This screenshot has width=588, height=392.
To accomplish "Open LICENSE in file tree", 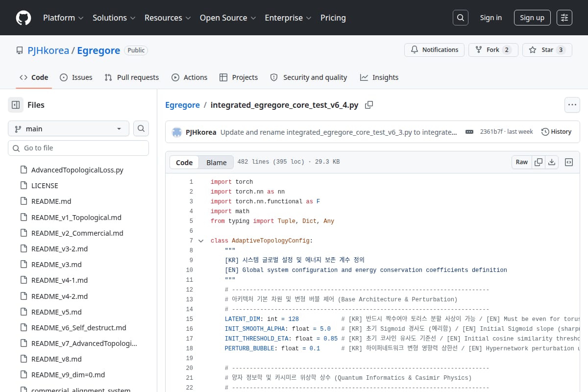I will [45, 186].
